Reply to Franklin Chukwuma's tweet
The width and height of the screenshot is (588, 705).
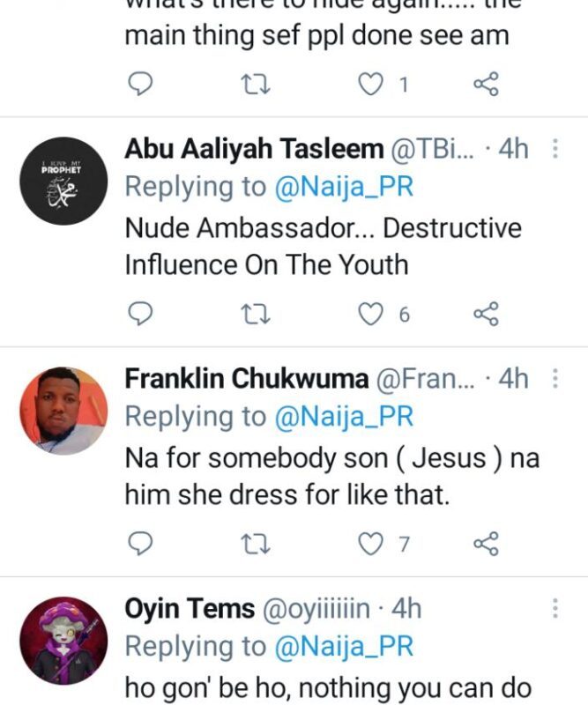141,544
